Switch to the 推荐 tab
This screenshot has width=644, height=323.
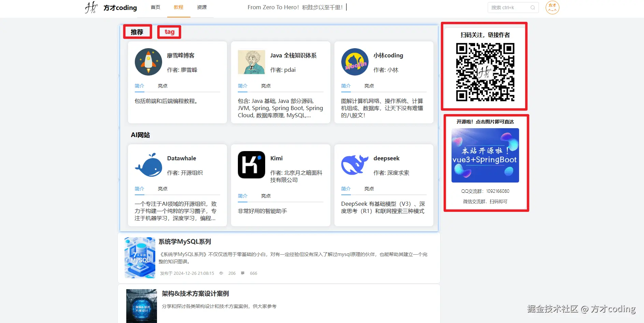pos(137,32)
